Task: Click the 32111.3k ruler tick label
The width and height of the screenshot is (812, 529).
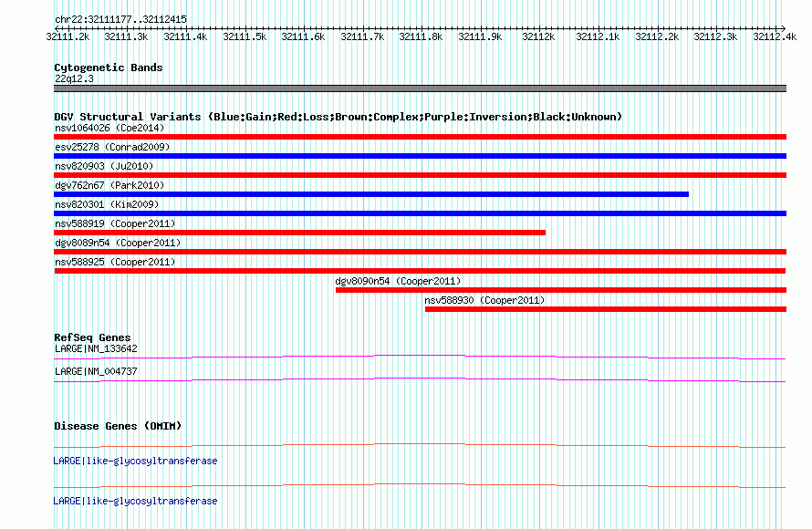Action: tap(126, 36)
